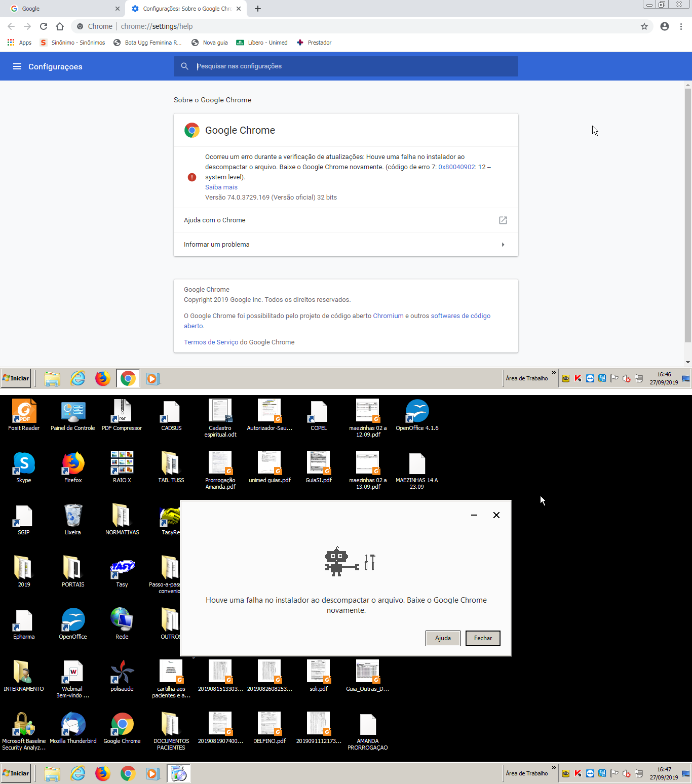
Task: Select Microsoft Baseline Security Analyzer icon
Action: pos(24,731)
